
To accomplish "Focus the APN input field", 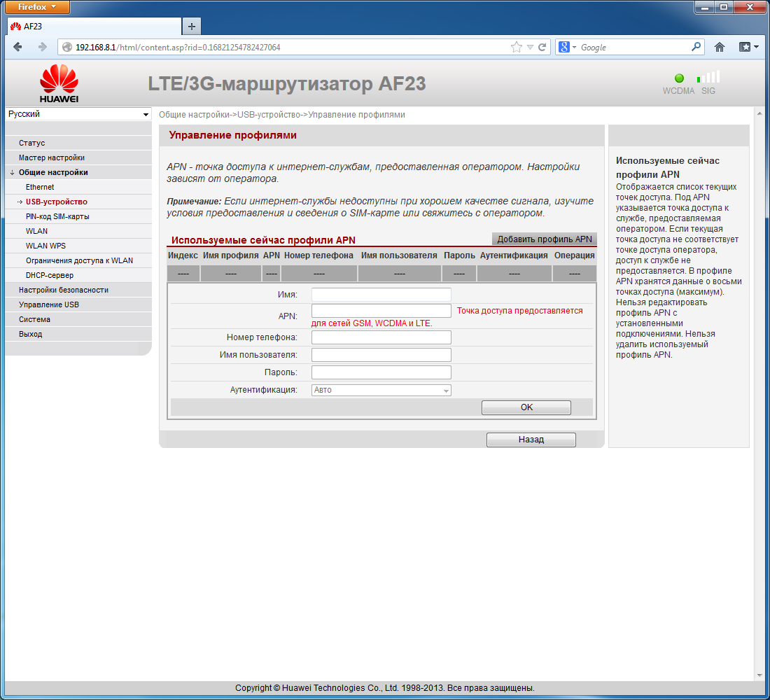I will 381,311.
